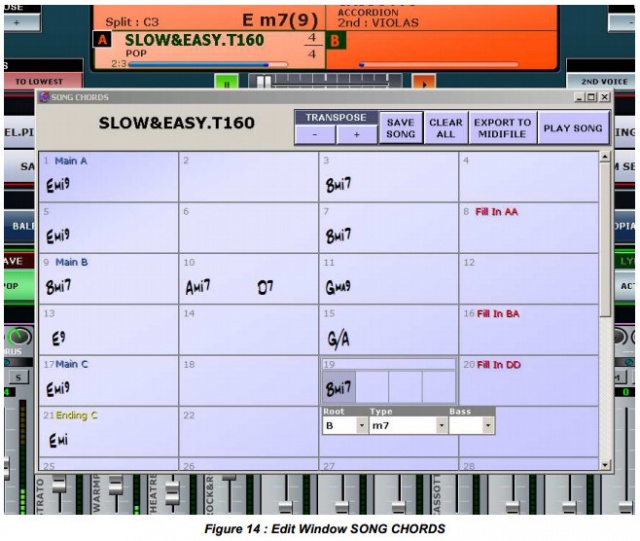Decrease transpose with the minus button

pyautogui.click(x=314, y=133)
